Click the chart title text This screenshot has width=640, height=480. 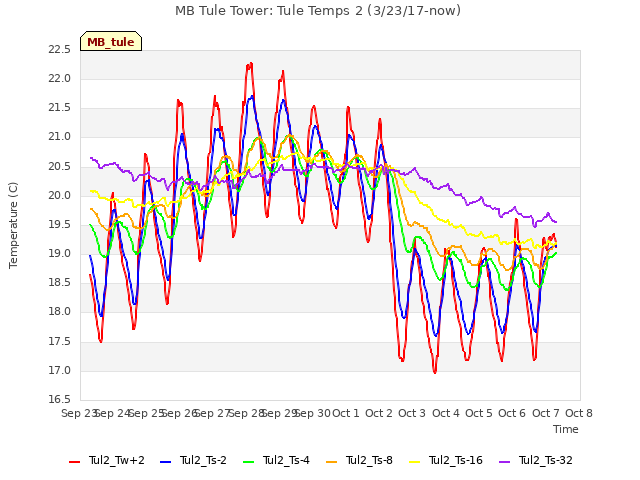pos(318,11)
